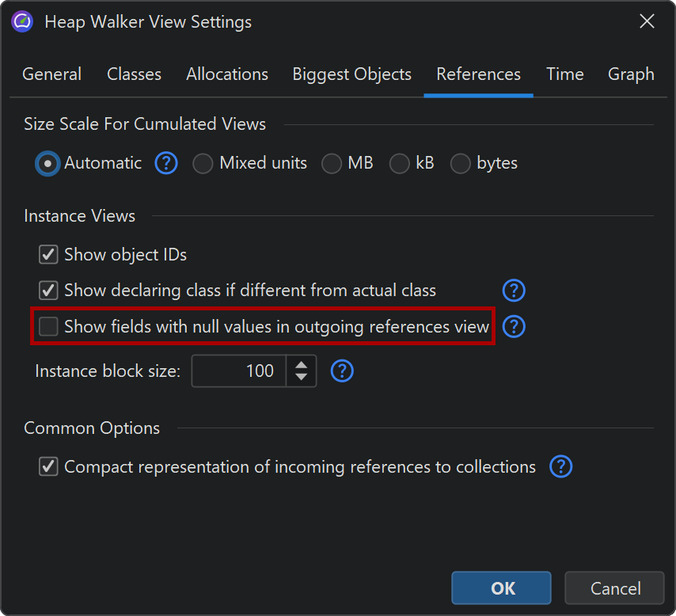Switch to the Biggest Objects tab
This screenshot has height=616, width=676.
(351, 74)
